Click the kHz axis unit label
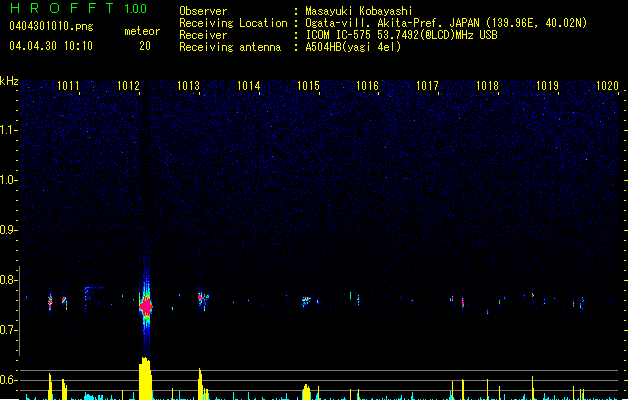This screenshot has height=400, width=629. (x=9, y=81)
